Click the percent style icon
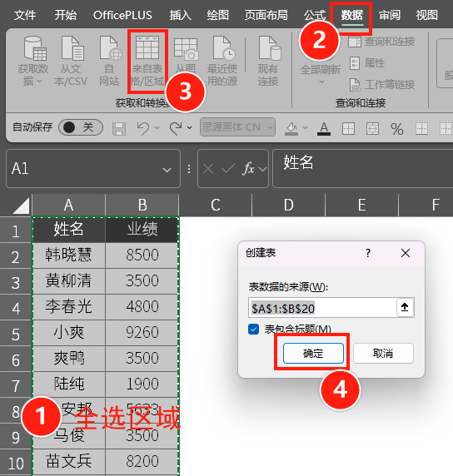453x476 pixels. pos(397,129)
